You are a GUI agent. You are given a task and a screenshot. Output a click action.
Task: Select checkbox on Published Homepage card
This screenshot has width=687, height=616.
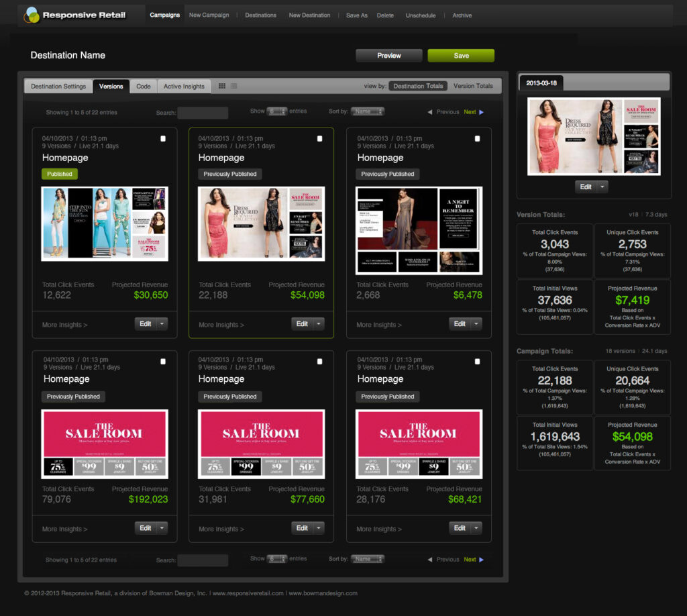pos(163,138)
